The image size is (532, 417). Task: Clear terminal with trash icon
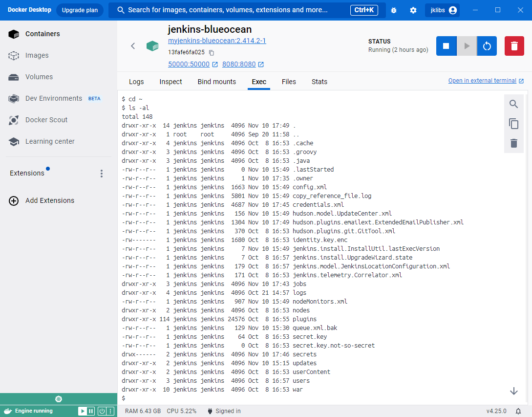pos(513,143)
